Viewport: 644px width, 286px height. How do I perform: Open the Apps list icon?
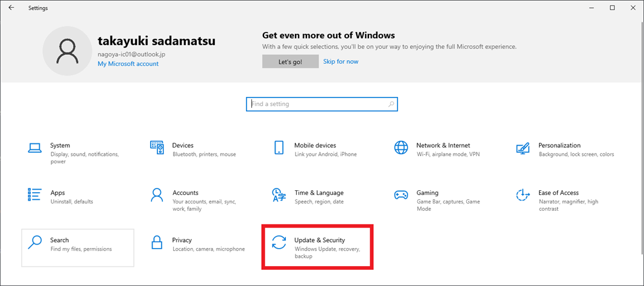(34, 195)
